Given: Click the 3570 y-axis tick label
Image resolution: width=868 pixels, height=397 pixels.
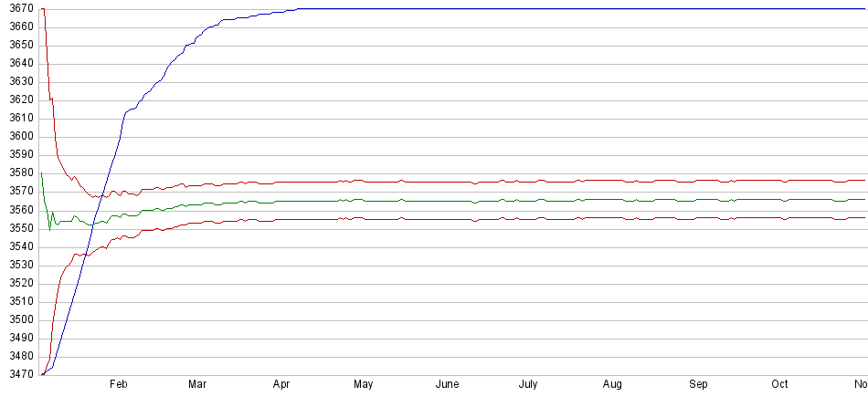Looking at the screenshot, I should click(x=18, y=192).
